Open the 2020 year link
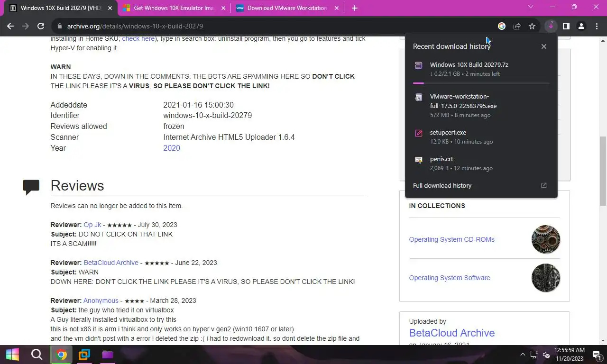 pyautogui.click(x=172, y=148)
